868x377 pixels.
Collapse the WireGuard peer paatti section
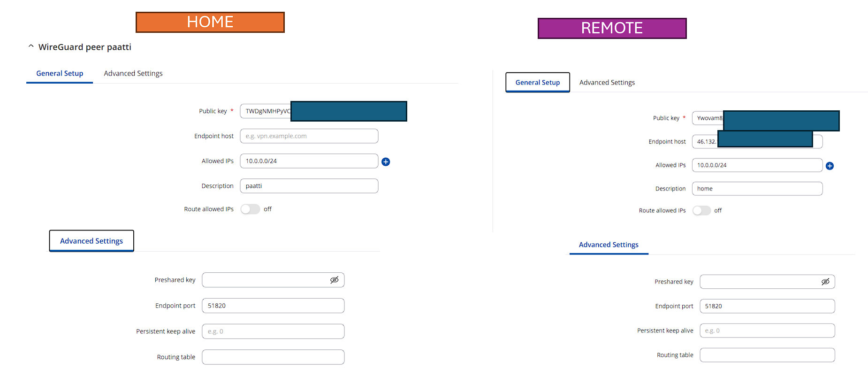[31, 46]
